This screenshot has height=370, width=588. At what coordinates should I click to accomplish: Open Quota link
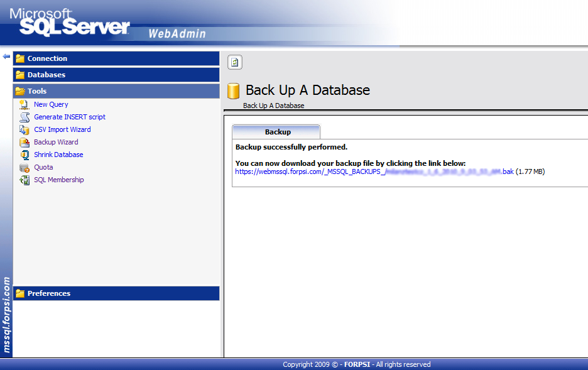pos(43,168)
